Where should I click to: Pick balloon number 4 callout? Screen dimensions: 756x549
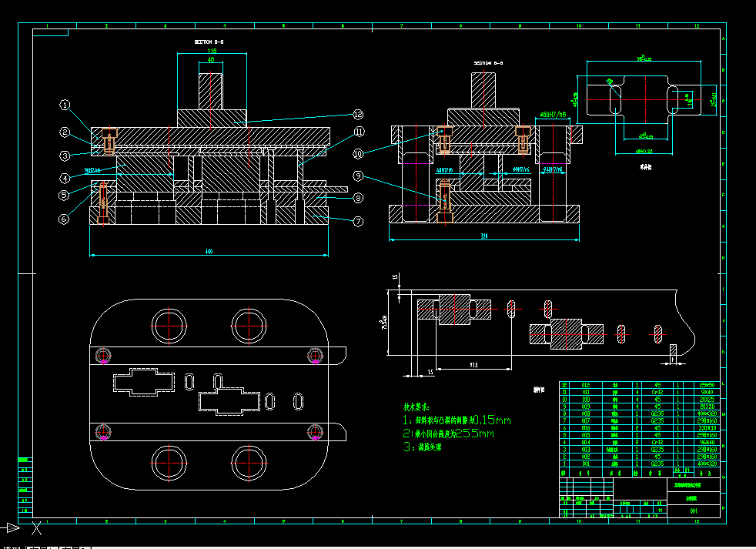[x=65, y=178]
